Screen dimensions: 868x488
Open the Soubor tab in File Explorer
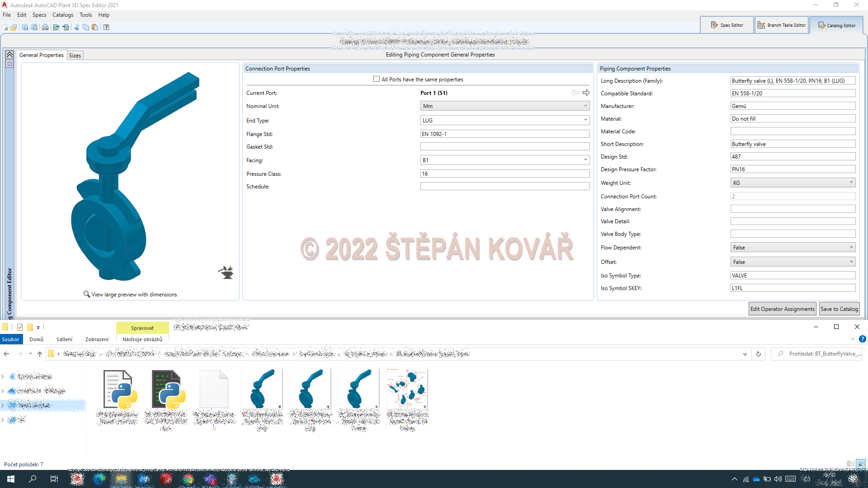[11, 339]
